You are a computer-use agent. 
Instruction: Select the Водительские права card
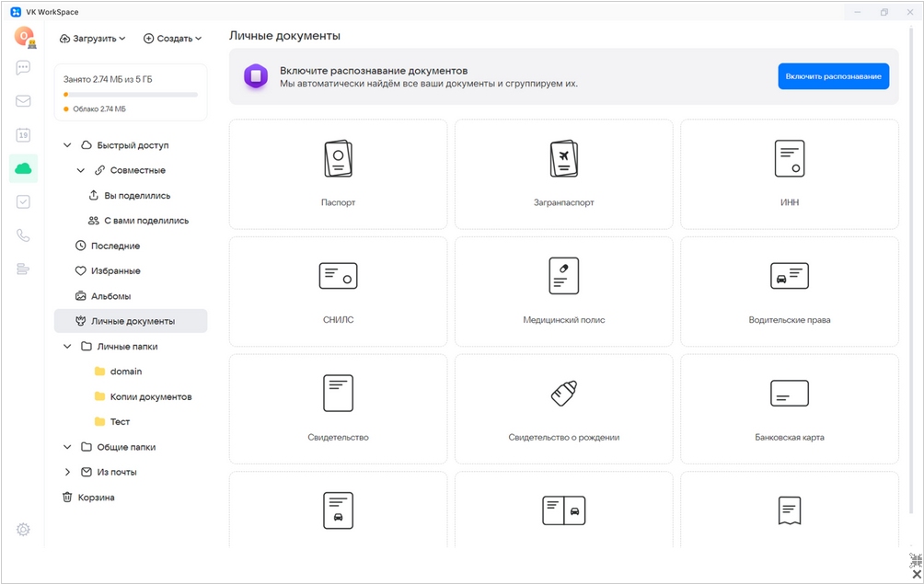tap(789, 292)
